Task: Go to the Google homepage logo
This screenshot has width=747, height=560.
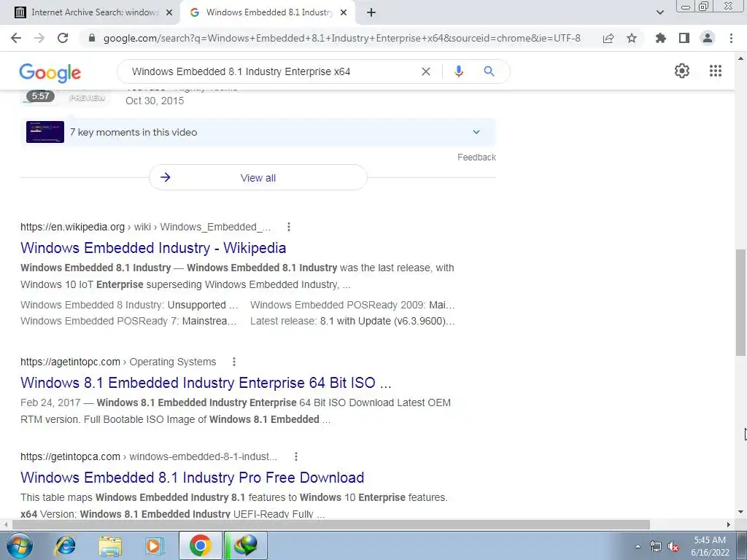Action: pyautogui.click(x=50, y=73)
